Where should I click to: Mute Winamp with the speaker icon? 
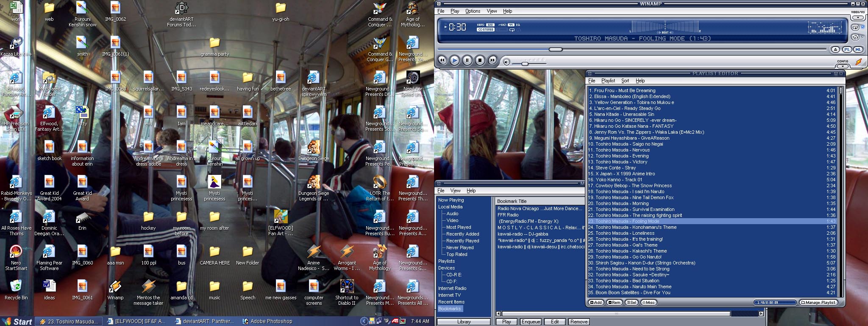[506, 62]
